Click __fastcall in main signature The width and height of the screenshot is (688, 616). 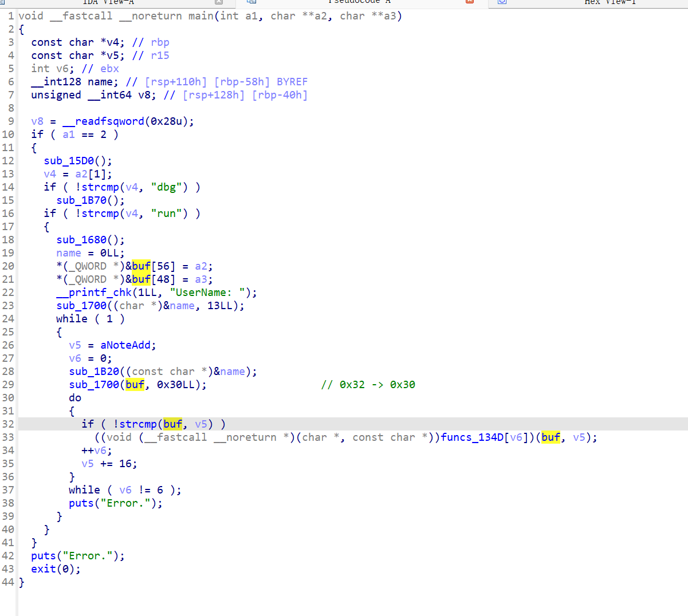coord(81,16)
